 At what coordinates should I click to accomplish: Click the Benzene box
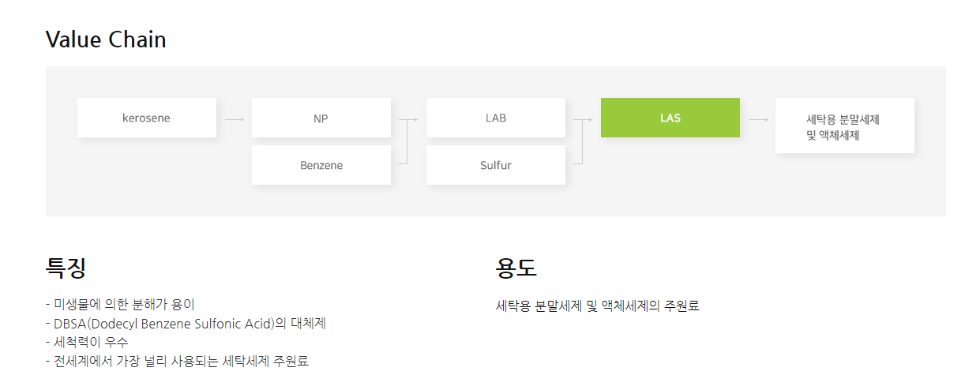321,165
